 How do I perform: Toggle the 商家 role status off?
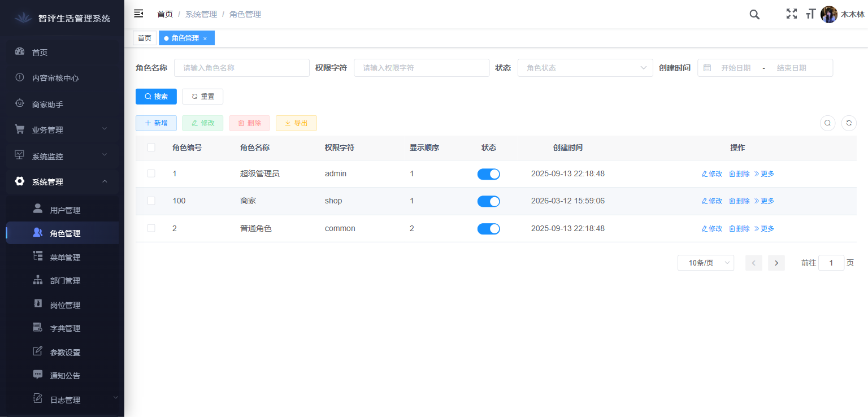(489, 201)
